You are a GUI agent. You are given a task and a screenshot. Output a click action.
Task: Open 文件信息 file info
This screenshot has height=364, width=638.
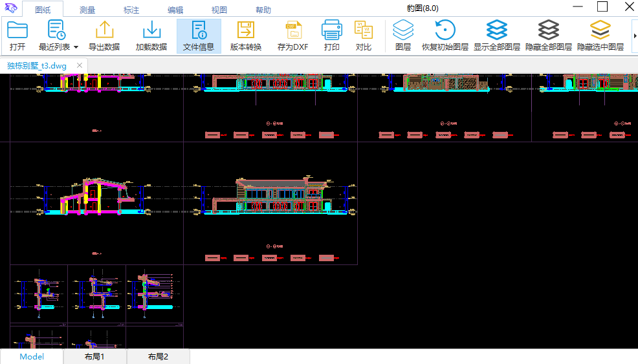pyautogui.click(x=199, y=30)
